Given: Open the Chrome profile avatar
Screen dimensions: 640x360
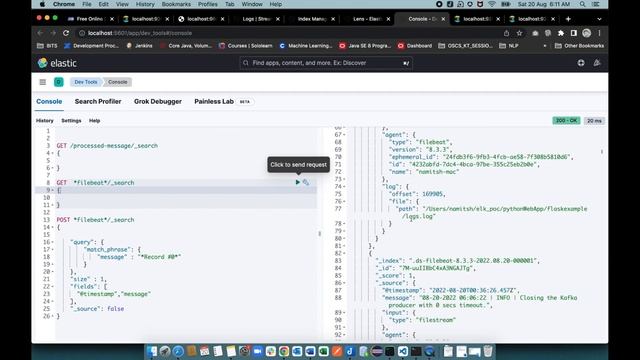Looking at the screenshot, I should [587, 33].
